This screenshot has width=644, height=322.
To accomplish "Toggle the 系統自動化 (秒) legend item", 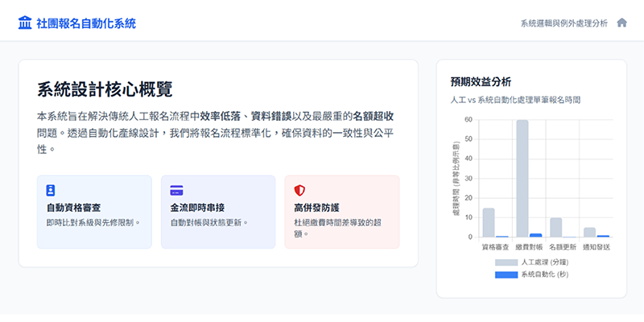I will [x=532, y=275].
